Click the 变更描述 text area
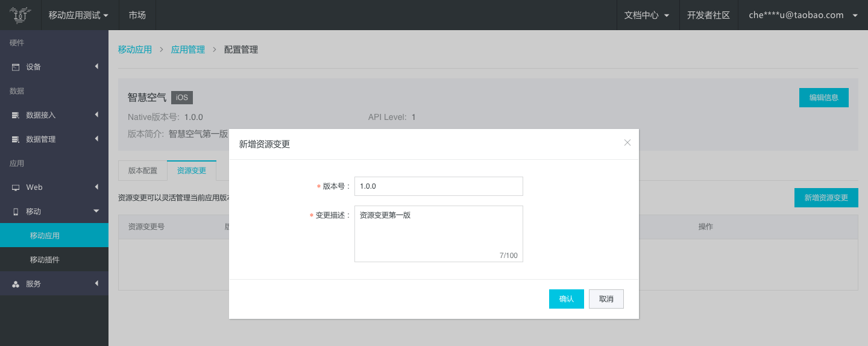Viewport: 868px width, 346px height. click(x=439, y=234)
